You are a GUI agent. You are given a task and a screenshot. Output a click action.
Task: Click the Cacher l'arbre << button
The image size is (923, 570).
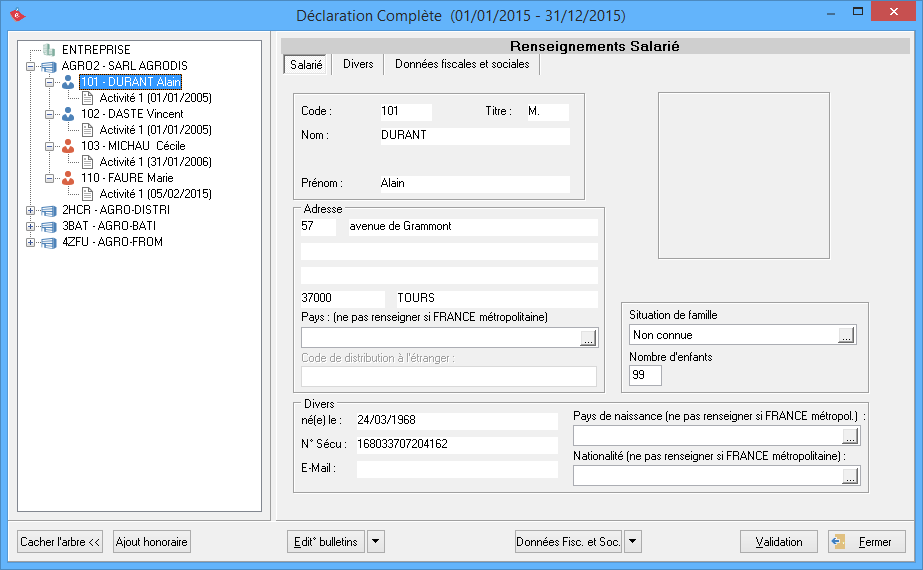pos(61,542)
